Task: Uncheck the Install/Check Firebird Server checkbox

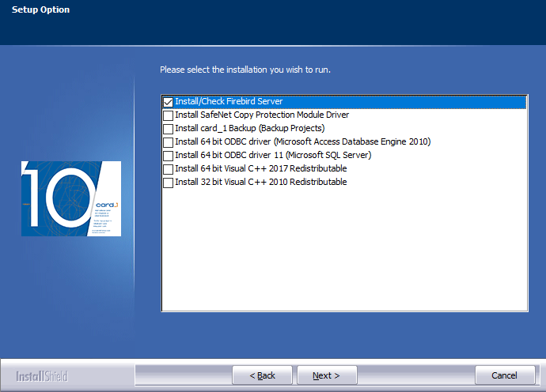Action: [168, 102]
